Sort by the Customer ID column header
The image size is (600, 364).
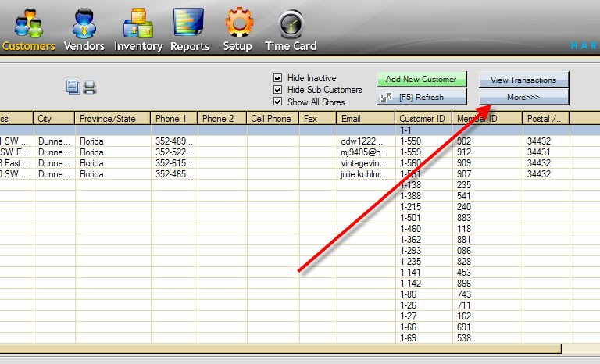(x=423, y=119)
